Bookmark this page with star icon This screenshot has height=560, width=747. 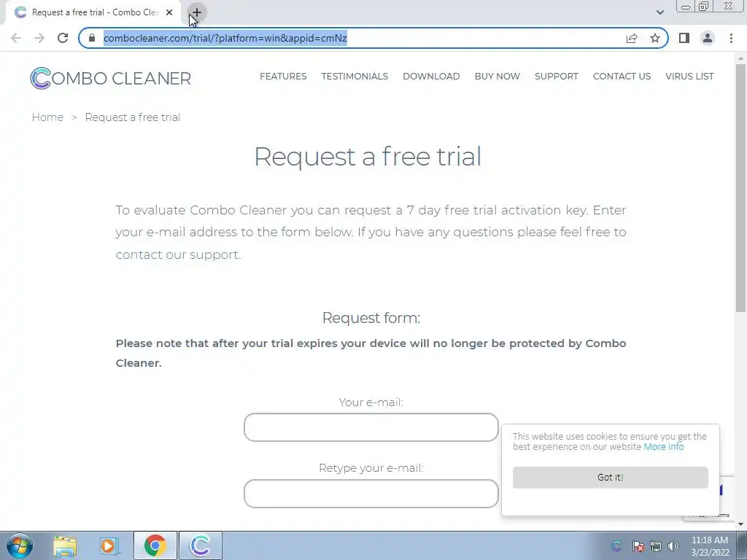point(655,38)
